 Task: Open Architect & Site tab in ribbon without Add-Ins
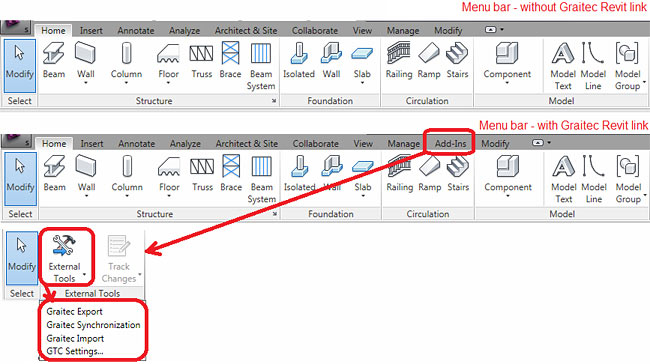246,31
